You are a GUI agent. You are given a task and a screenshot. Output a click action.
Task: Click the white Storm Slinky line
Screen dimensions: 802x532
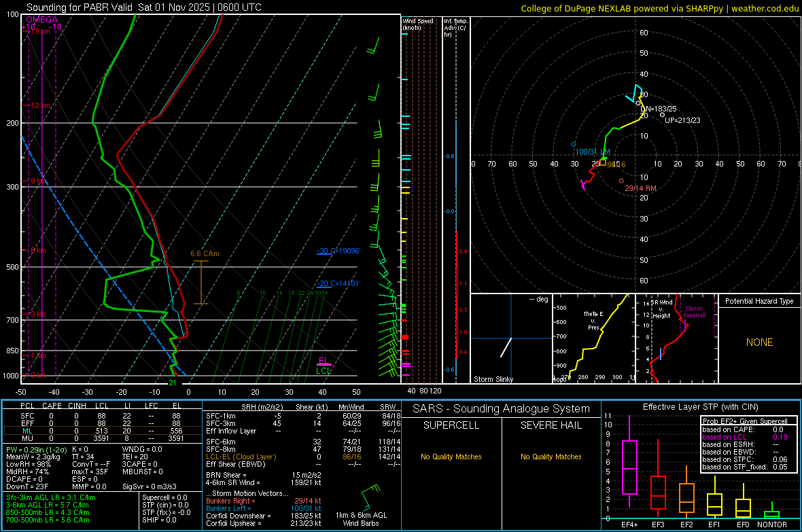click(506, 347)
